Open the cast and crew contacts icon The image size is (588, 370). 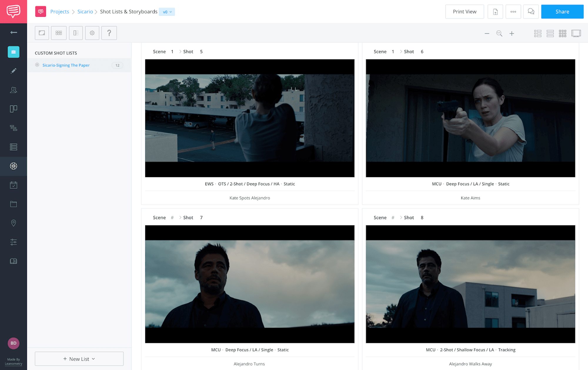coord(14,90)
